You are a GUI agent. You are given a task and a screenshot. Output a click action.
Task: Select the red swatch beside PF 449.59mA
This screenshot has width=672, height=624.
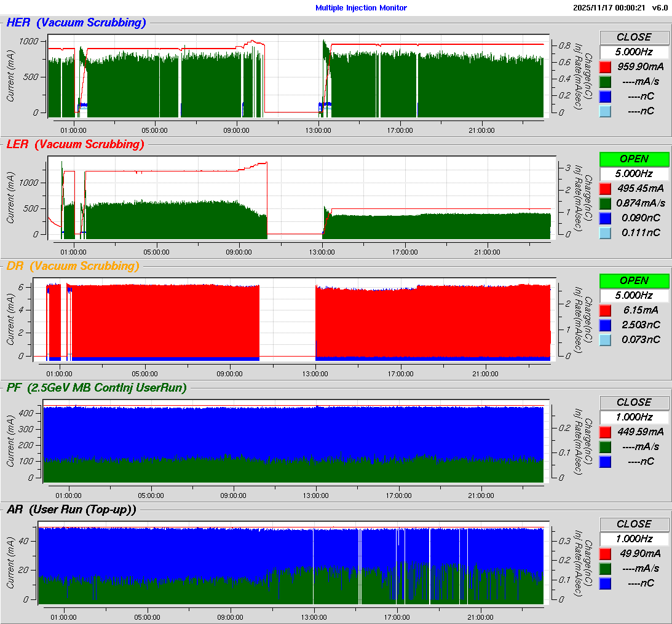(x=605, y=432)
